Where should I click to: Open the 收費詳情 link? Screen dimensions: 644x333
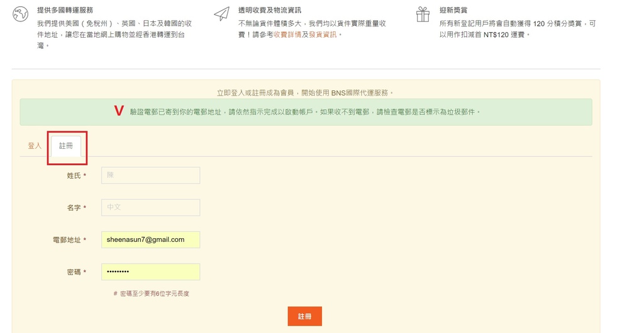[287, 35]
